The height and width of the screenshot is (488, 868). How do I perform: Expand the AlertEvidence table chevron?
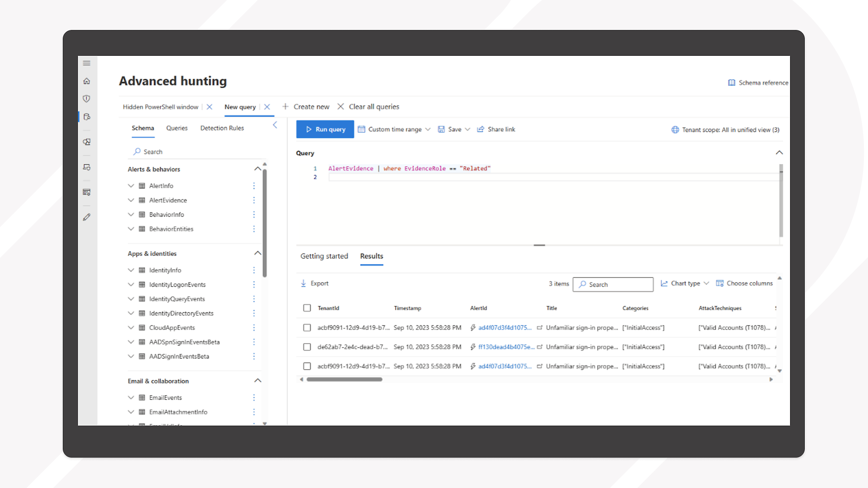pyautogui.click(x=131, y=200)
